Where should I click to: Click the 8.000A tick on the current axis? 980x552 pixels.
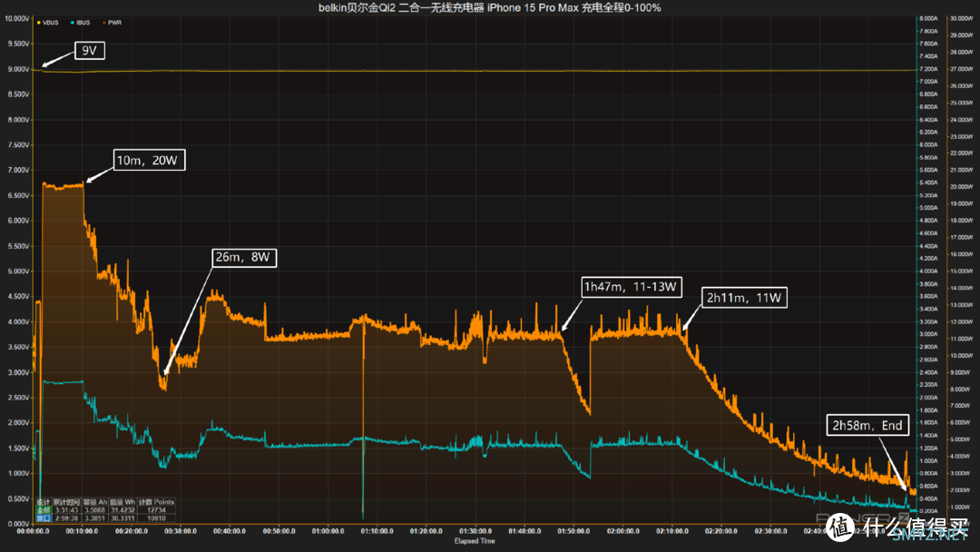pyautogui.click(x=929, y=19)
